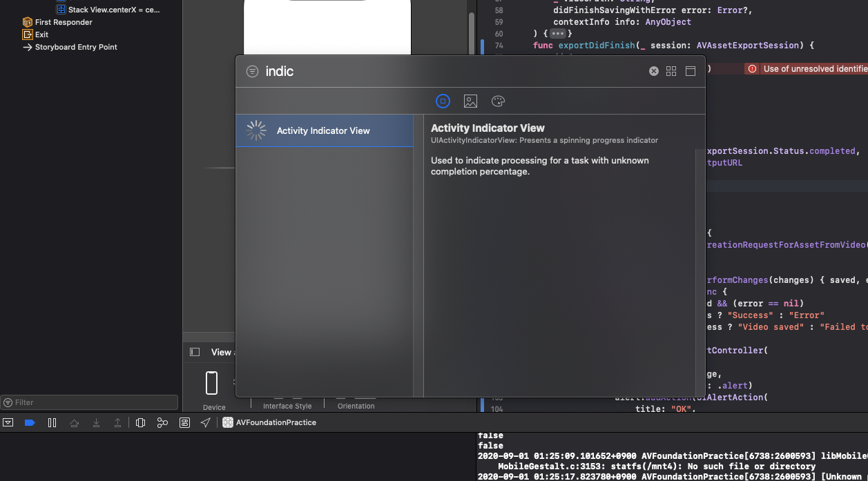Deactivate breakpoints with the blue tag icon
Viewport: 868px width, 481px height.
30,422
